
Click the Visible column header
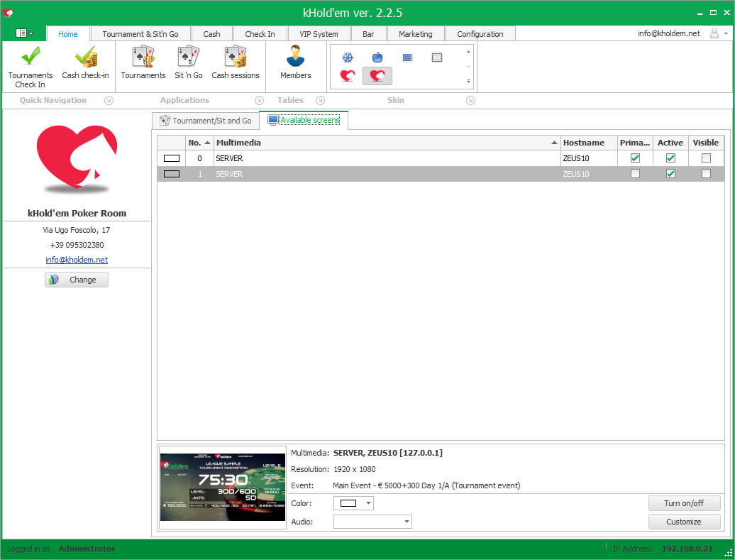[x=706, y=143]
